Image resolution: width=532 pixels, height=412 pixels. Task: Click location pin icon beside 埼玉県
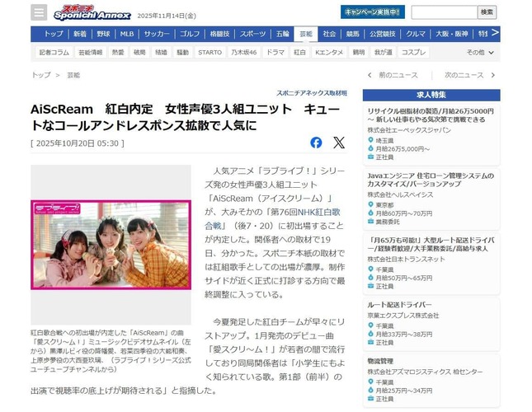click(370, 140)
